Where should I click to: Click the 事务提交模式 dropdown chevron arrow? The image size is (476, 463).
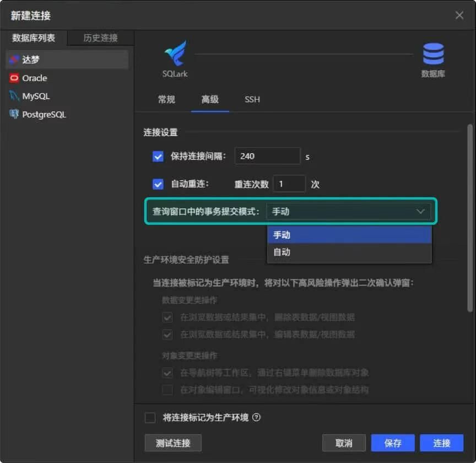(420, 211)
